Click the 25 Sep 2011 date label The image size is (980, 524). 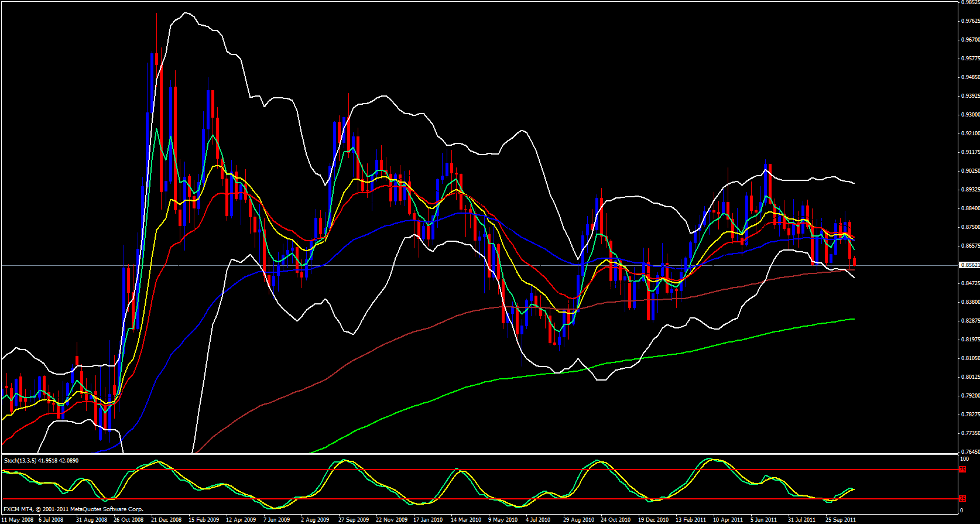[841, 520]
